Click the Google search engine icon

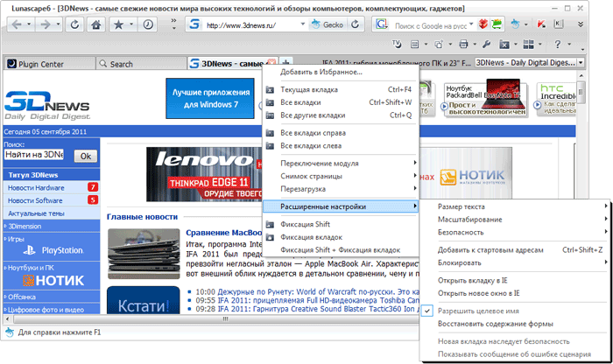click(x=381, y=24)
